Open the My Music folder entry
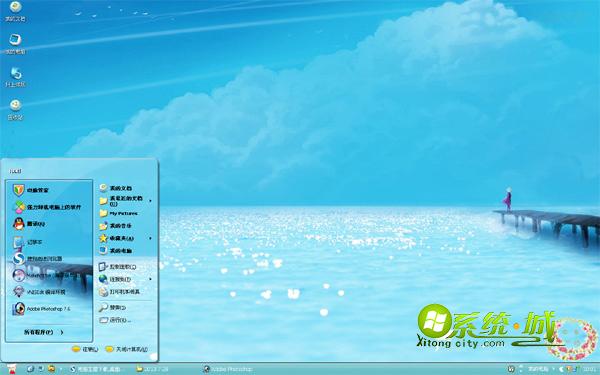The width and height of the screenshot is (600, 375). coord(116,226)
